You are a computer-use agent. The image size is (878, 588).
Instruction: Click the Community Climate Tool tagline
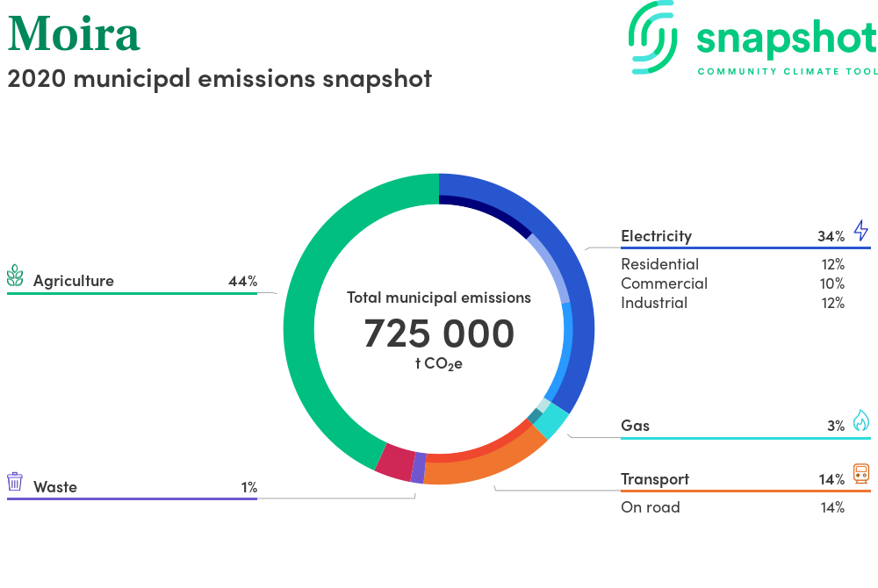pyautogui.click(x=788, y=72)
